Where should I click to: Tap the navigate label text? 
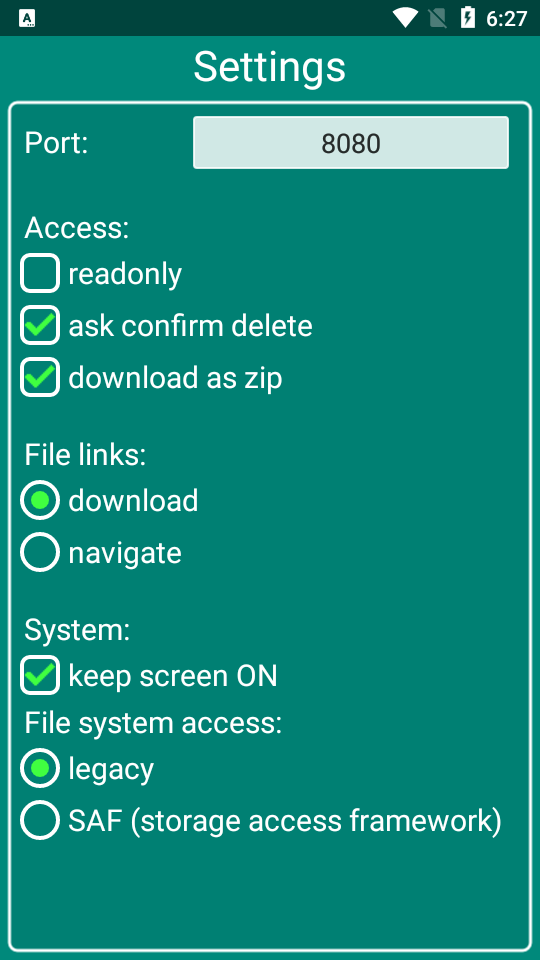pyautogui.click(x=126, y=553)
